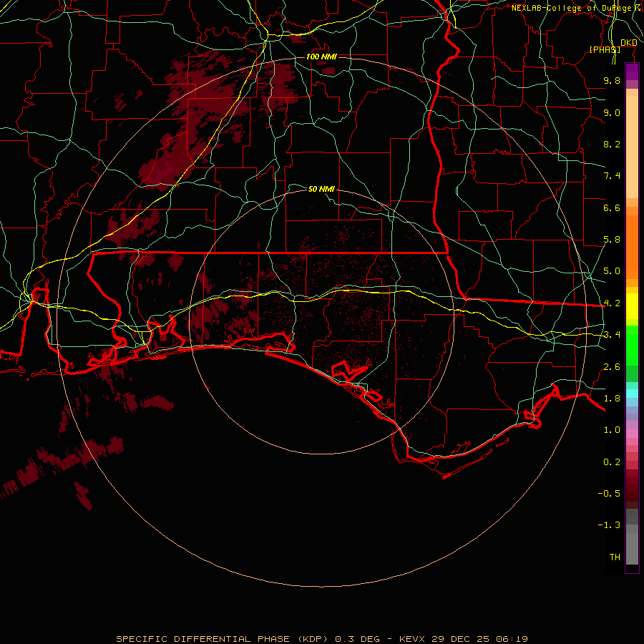Click the 8.2 legend value
Screen dimensions: 644x644
point(612,144)
